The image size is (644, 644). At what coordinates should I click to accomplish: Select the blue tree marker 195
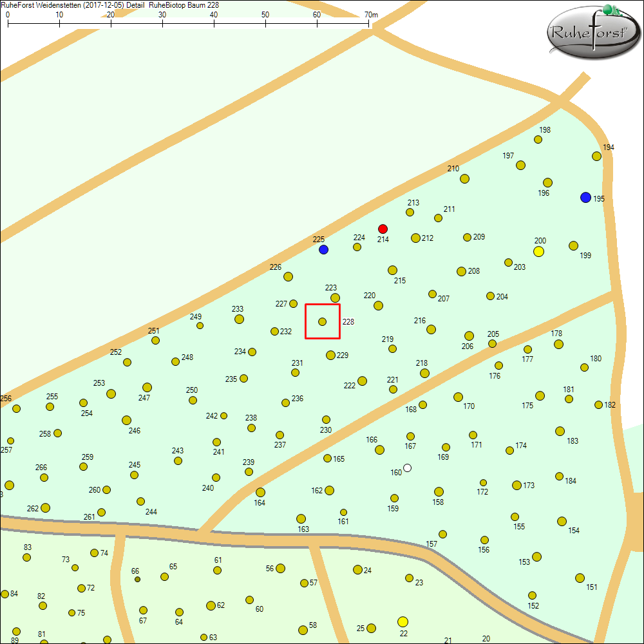click(585, 197)
